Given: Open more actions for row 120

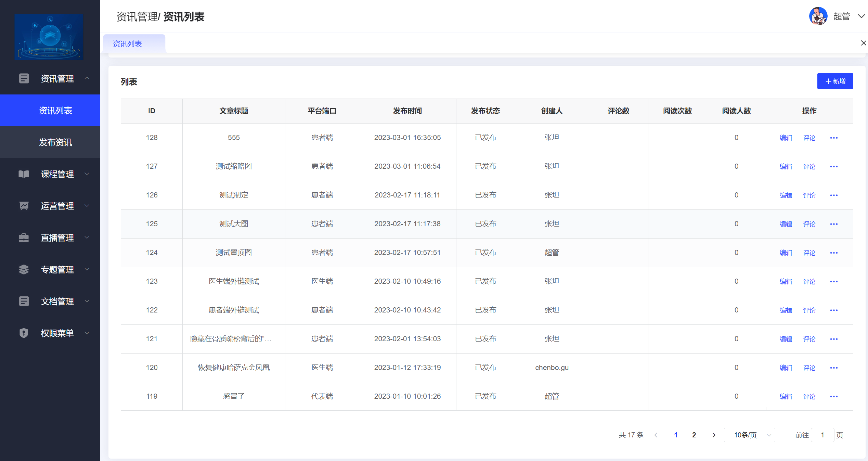Looking at the screenshot, I should [834, 368].
